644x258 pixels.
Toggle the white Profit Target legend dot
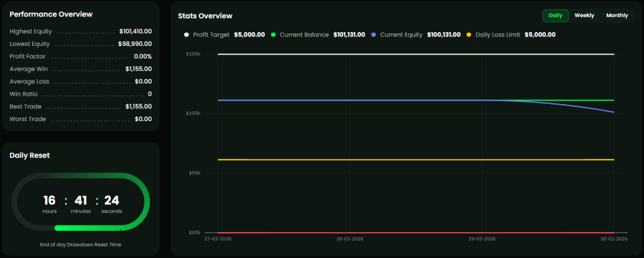click(186, 35)
